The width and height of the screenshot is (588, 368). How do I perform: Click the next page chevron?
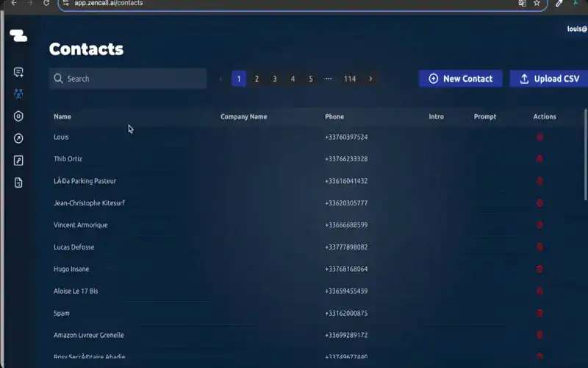click(370, 79)
